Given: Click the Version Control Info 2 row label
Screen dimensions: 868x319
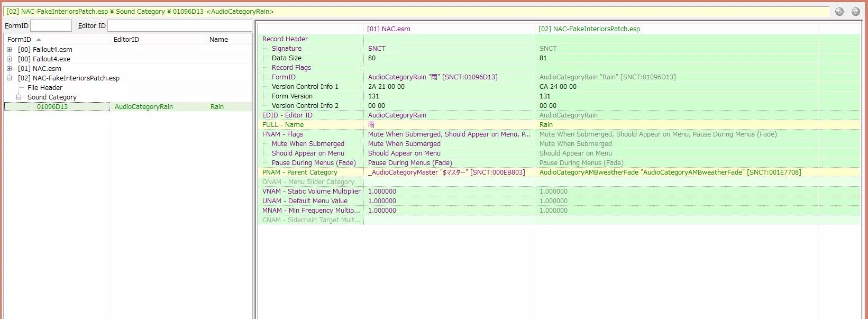Looking at the screenshot, I should 305,106.
